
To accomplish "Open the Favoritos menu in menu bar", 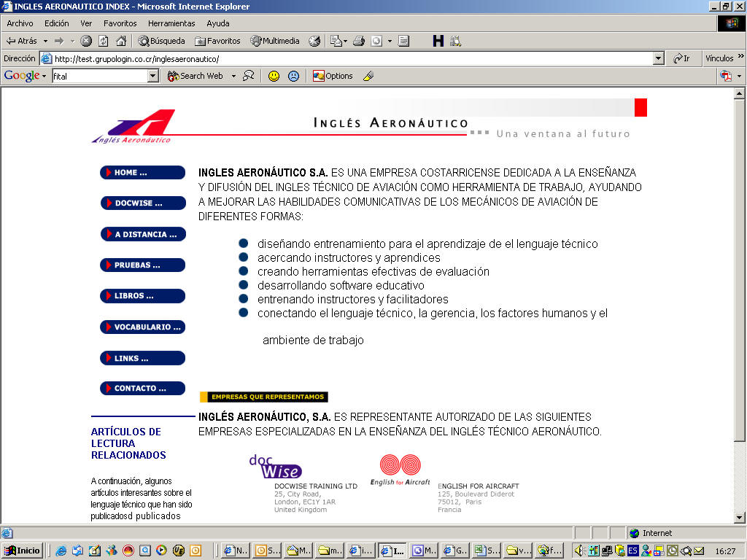I will (120, 23).
